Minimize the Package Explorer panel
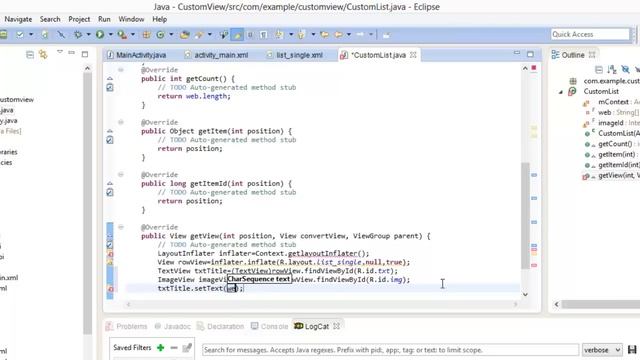The width and height of the screenshot is (640, 360). (x=71, y=53)
